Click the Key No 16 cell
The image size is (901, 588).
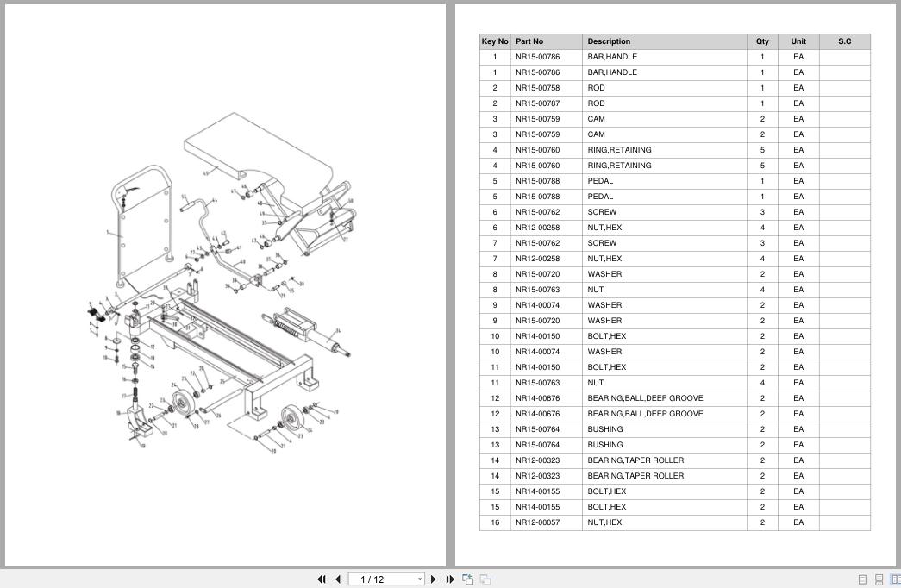495,522
